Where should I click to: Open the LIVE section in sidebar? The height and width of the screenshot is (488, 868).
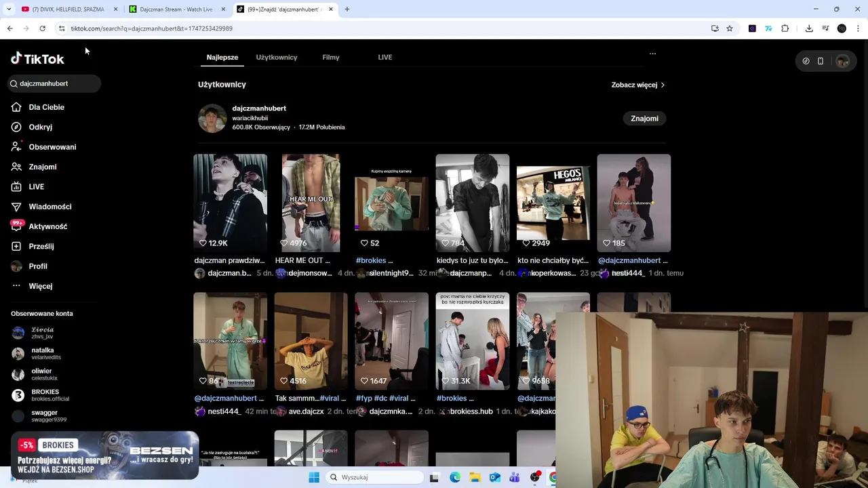tap(28, 186)
